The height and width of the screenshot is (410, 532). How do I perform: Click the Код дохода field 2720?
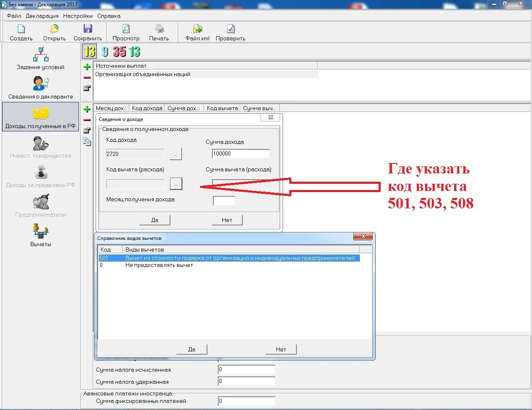point(135,154)
